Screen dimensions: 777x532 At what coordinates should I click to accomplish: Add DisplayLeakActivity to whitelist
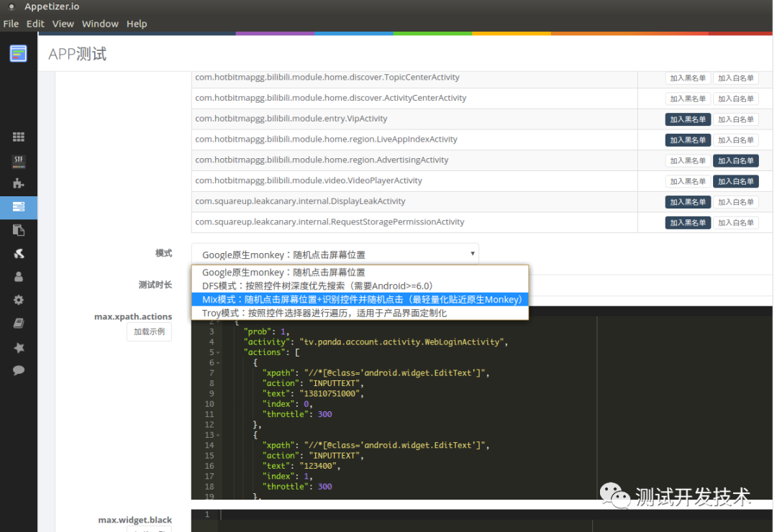[x=736, y=202]
